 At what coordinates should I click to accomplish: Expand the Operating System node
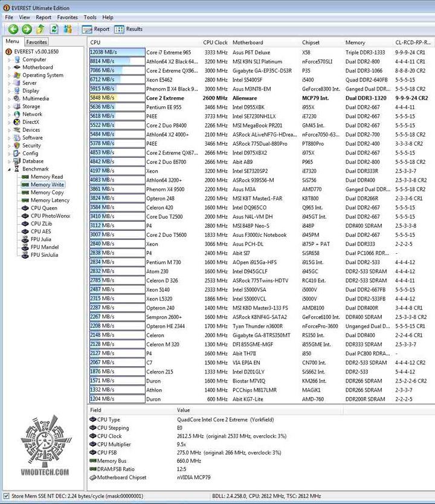(x=9, y=76)
